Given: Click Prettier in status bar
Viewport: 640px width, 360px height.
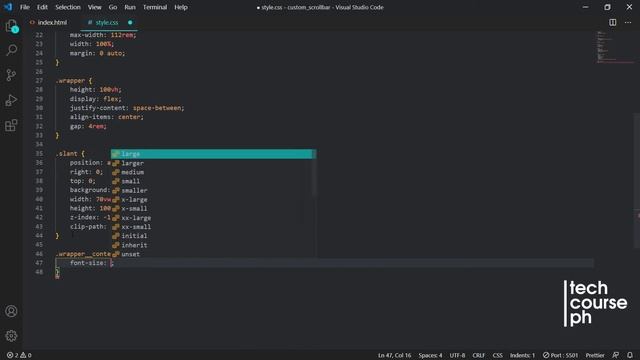Looking at the screenshot, I should [x=595, y=356].
